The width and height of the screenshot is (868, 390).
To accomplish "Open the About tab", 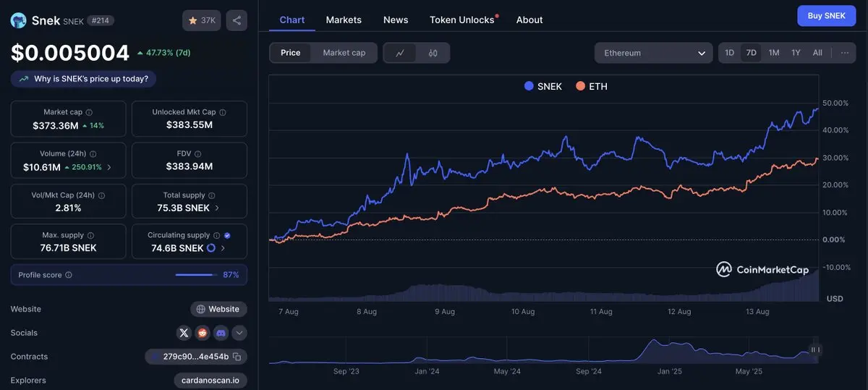I will pyautogui.click(x=529, y=20).
